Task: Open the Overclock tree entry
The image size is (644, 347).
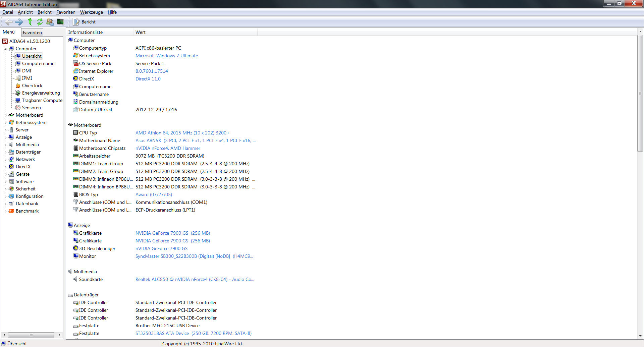Action: coord(32,85)
